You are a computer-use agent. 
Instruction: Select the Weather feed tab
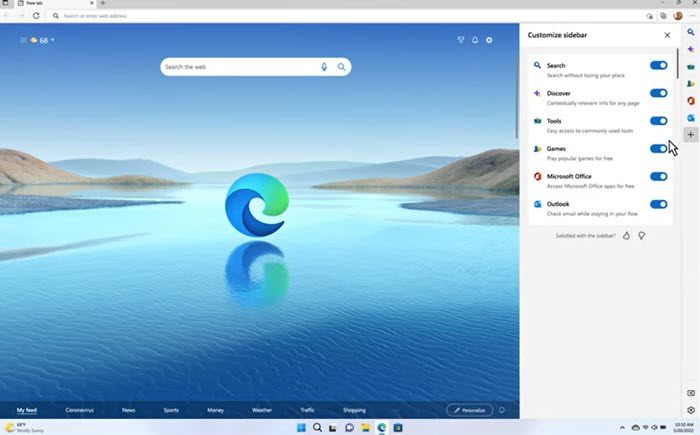[x=262, y=410]
